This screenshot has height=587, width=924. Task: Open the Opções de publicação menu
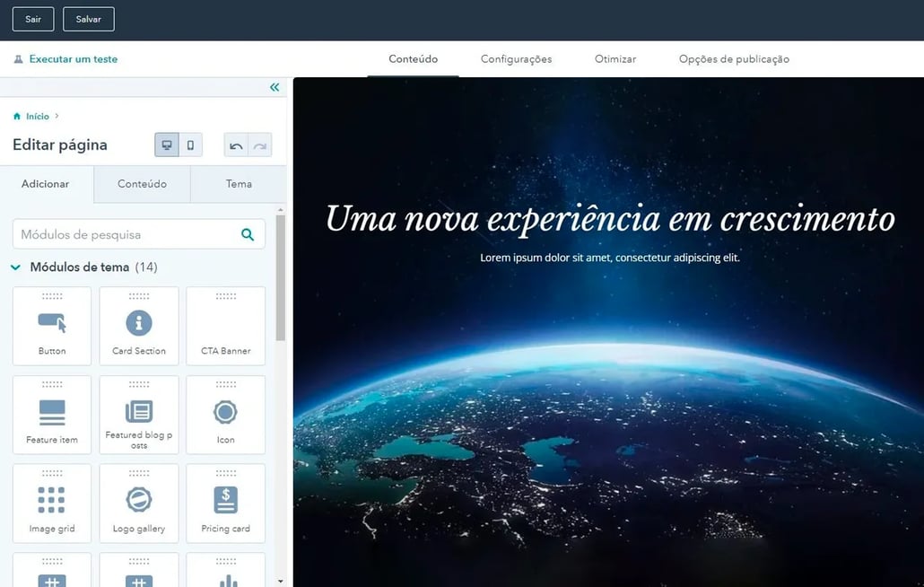click(734, 59)
